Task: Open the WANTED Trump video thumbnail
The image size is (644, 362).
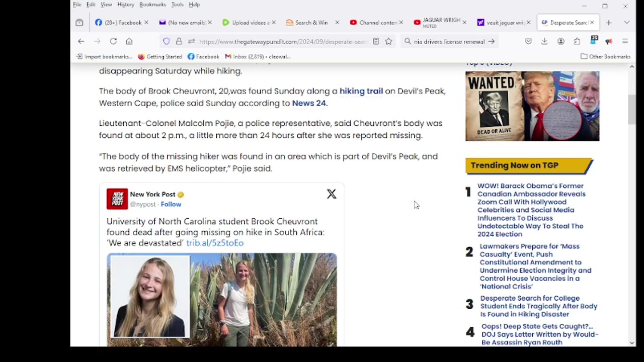Action: pos(532,106)
